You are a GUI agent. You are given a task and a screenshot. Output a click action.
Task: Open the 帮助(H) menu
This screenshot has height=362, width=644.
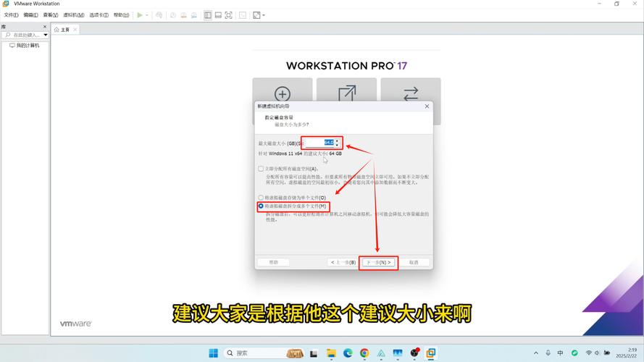coord(121,15)
